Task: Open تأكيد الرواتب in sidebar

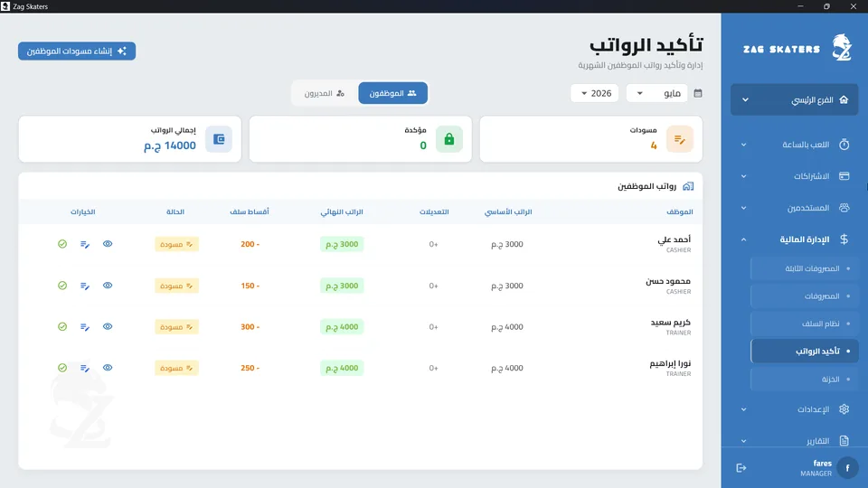Action: [x=805, y=351]
